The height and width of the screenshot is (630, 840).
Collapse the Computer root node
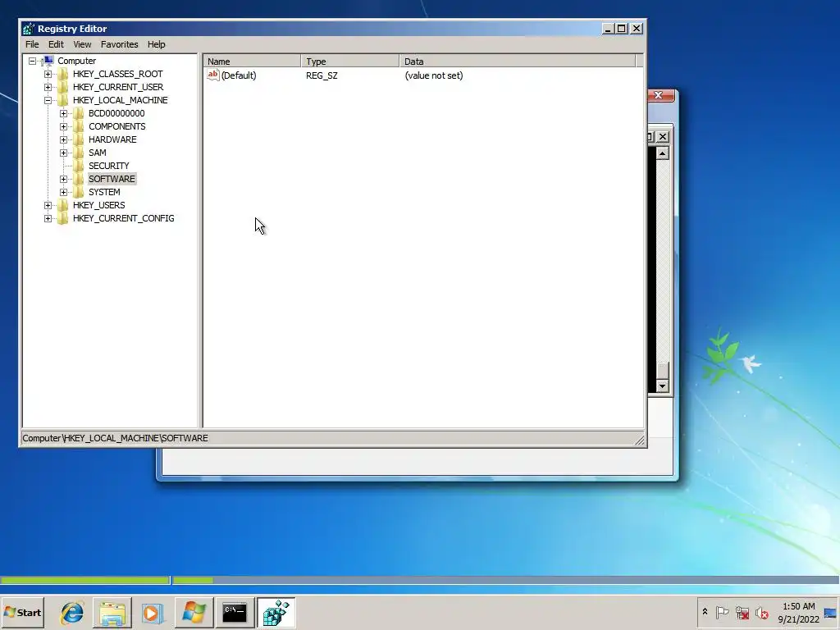point(32,61)
